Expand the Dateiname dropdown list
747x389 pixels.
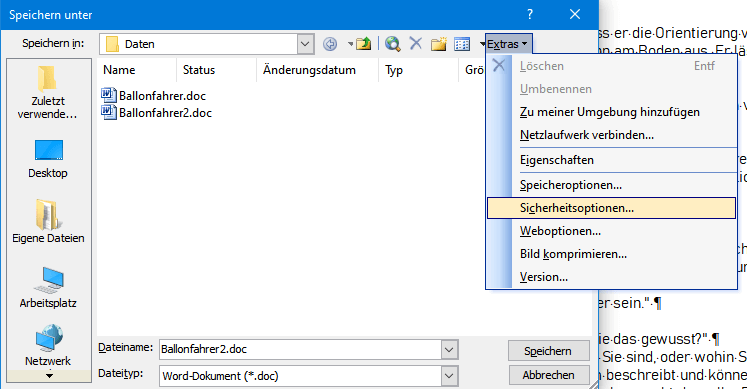(449, 349)
